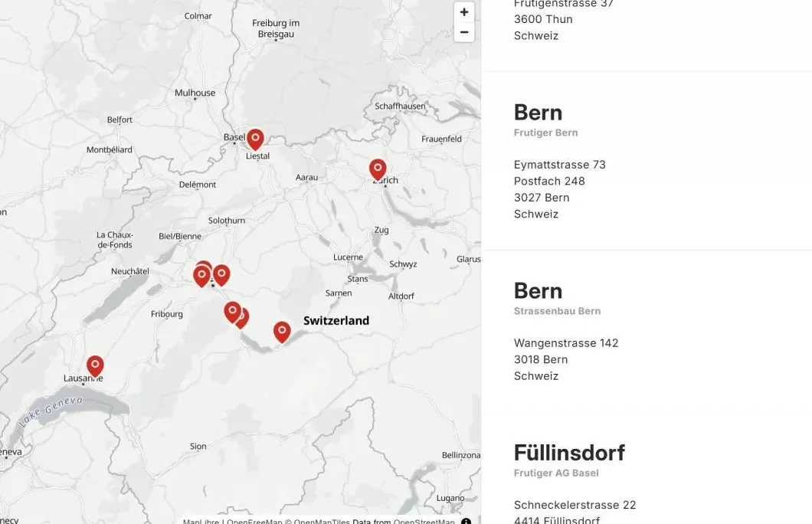Click the map pin near Lausanne
The height and width of the screenshot is (524, 812).
point(95,365)
